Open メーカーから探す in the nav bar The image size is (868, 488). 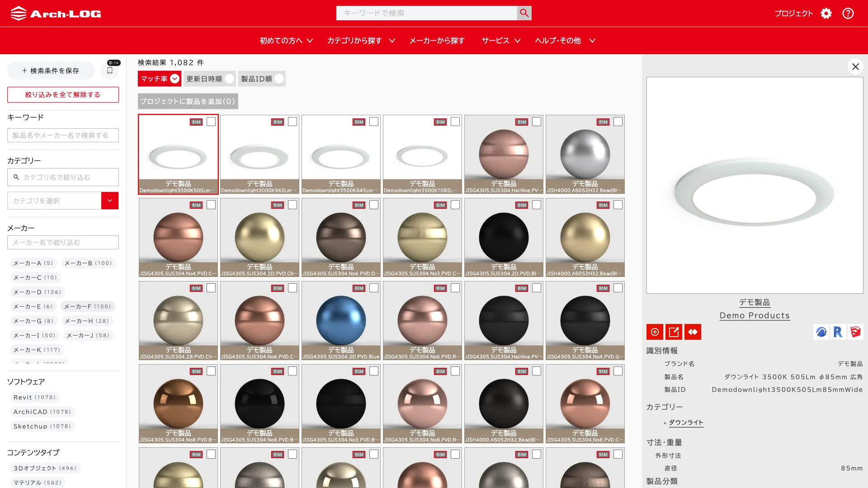pyautogui.click(x=437, y=41)
